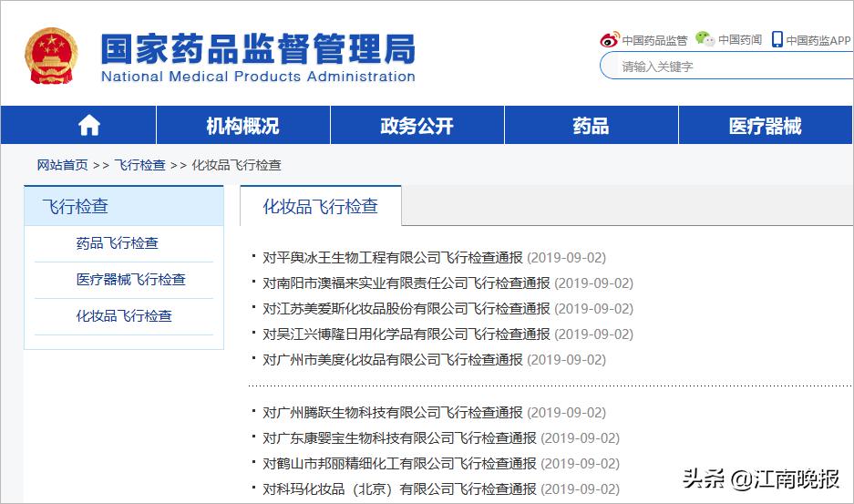Open 对南阳市澳福来实业有限责任公司飞行检查通报
Image resolution: width=854 pixels, height=504 pixels.
coord(406,283)
